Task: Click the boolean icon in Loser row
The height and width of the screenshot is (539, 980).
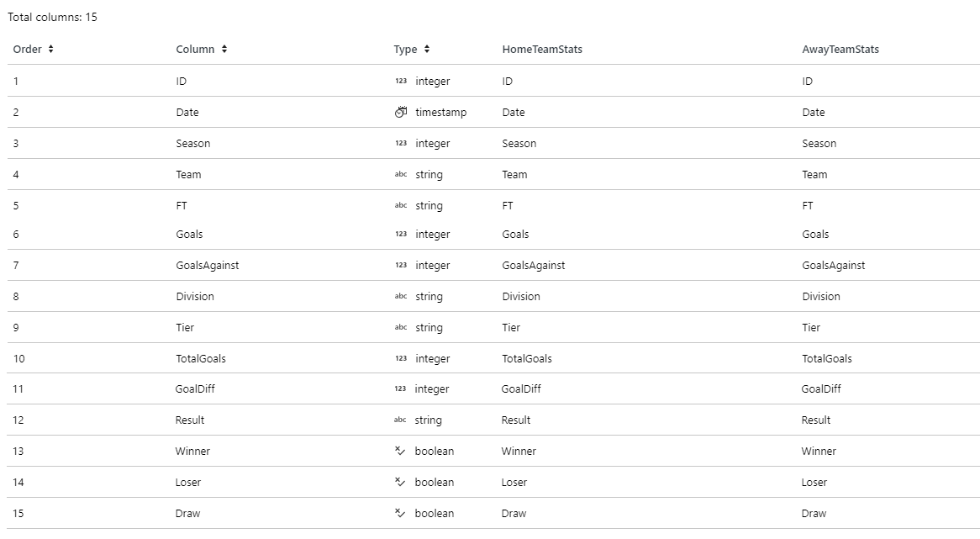Action: tap(400, 482)
